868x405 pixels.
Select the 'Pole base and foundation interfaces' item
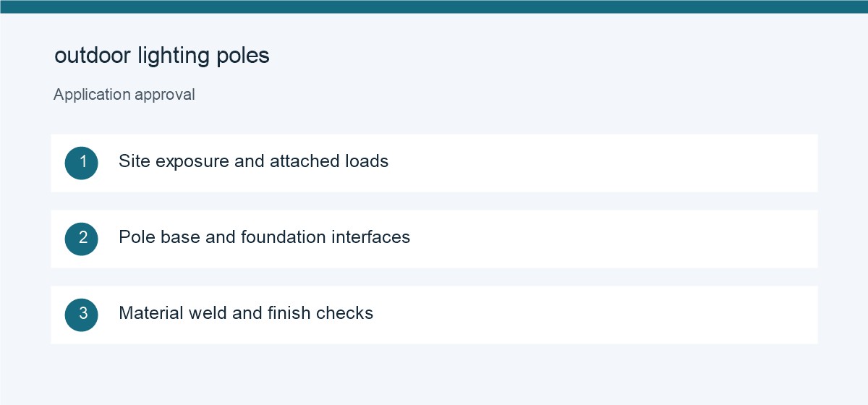[434, 239]
